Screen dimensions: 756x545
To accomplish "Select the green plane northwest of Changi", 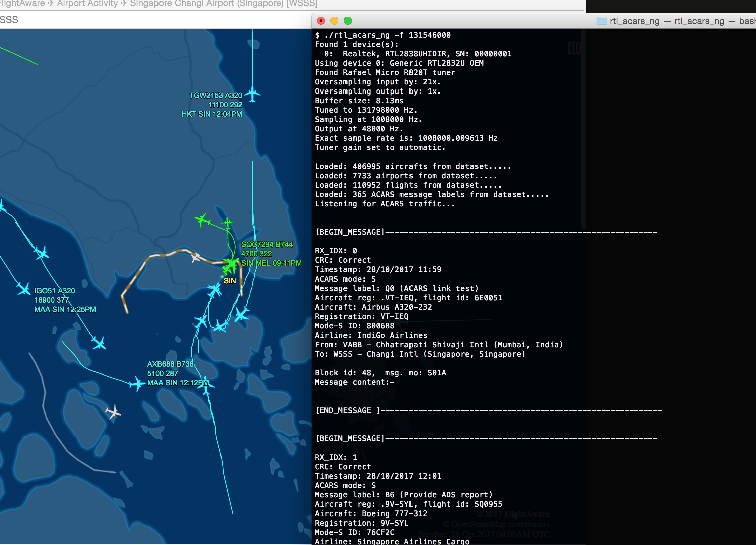I will [x=202, y=220].
